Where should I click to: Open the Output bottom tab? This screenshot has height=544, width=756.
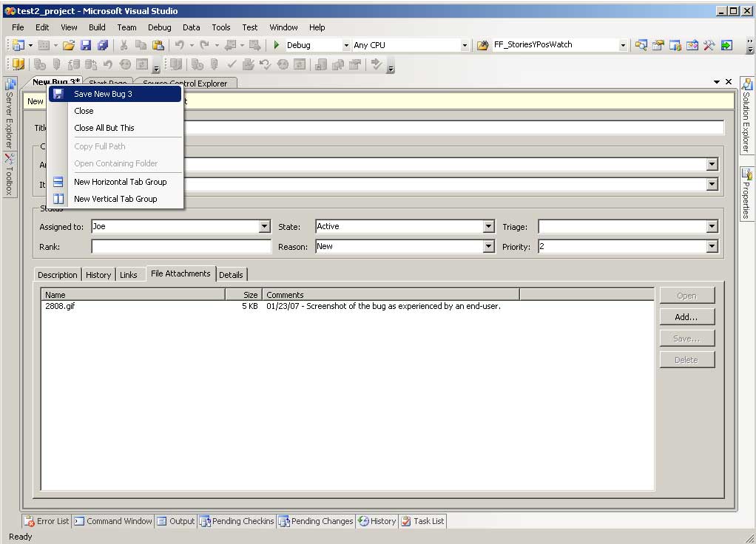176,521
